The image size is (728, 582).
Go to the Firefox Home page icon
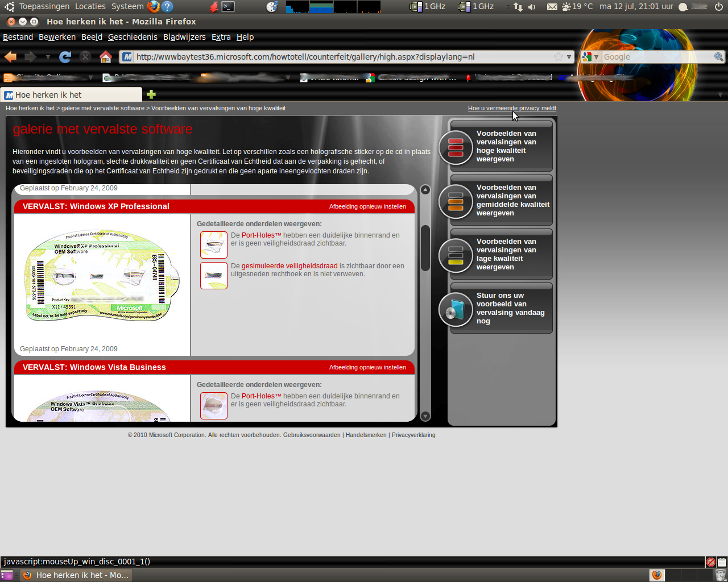point(105,57)
